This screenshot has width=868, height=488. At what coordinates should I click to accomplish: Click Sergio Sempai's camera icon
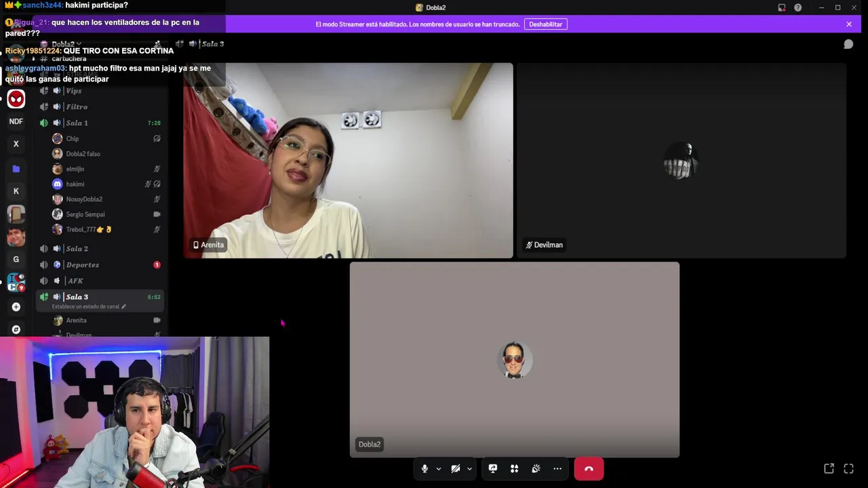(157, 214)
